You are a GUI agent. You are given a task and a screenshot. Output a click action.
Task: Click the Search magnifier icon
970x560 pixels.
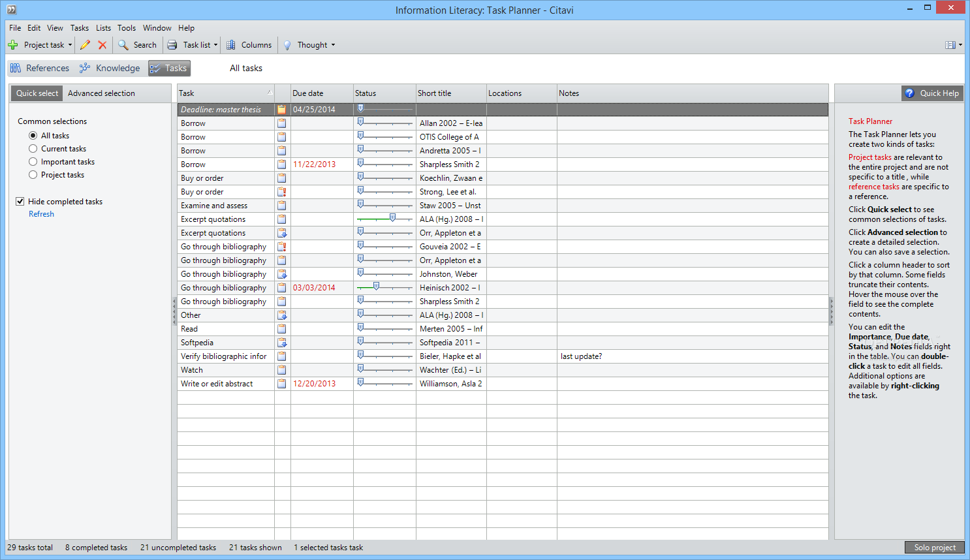(123, 45)
